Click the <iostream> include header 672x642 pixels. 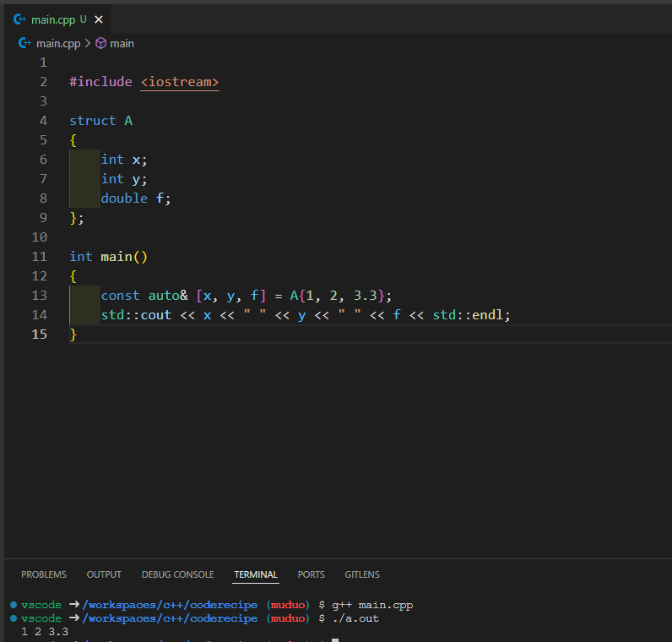click(x=180, y=82)
